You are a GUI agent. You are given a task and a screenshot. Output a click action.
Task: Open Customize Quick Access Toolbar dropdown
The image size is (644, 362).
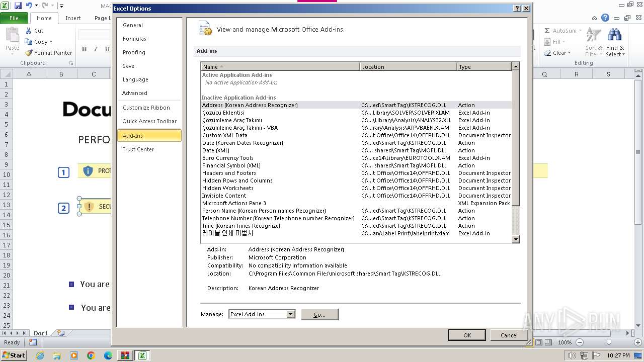pos(61,6)
